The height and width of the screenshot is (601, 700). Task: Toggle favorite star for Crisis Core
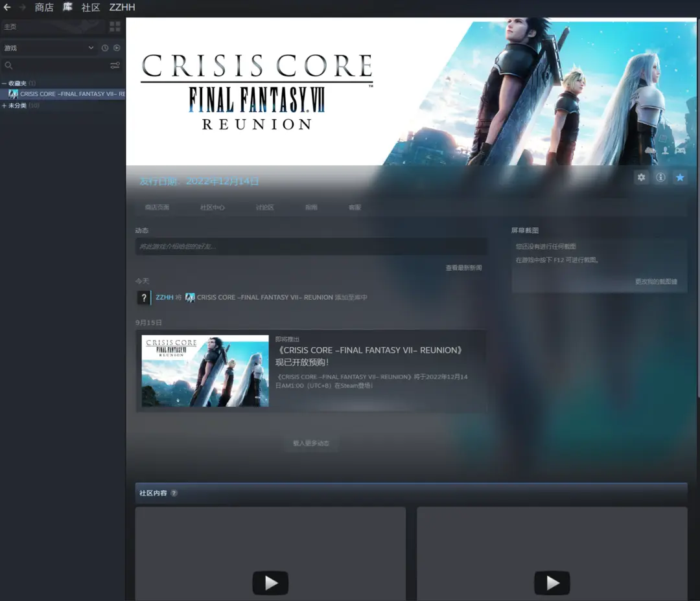(x=680, y=177)
